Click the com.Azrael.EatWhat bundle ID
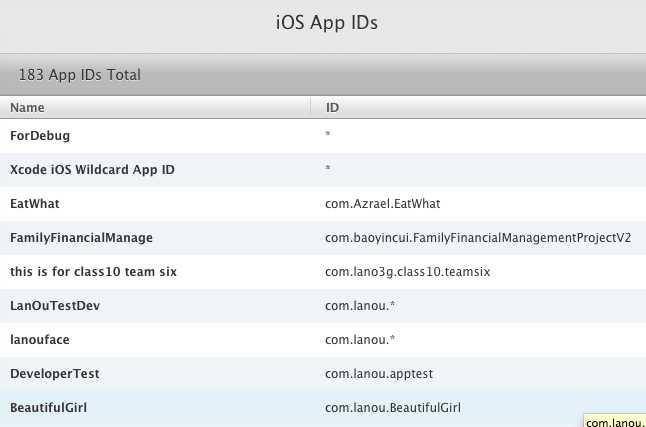 click(383, 203)
